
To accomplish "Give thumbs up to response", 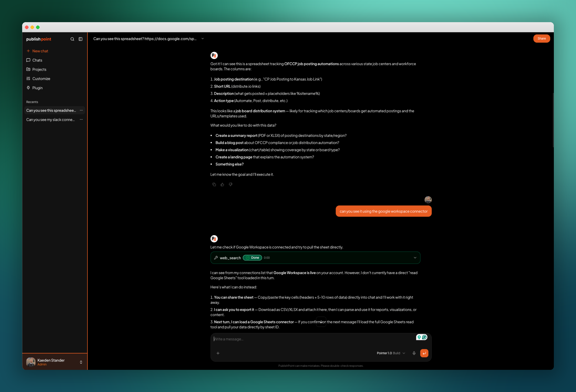I will (222, 185).
